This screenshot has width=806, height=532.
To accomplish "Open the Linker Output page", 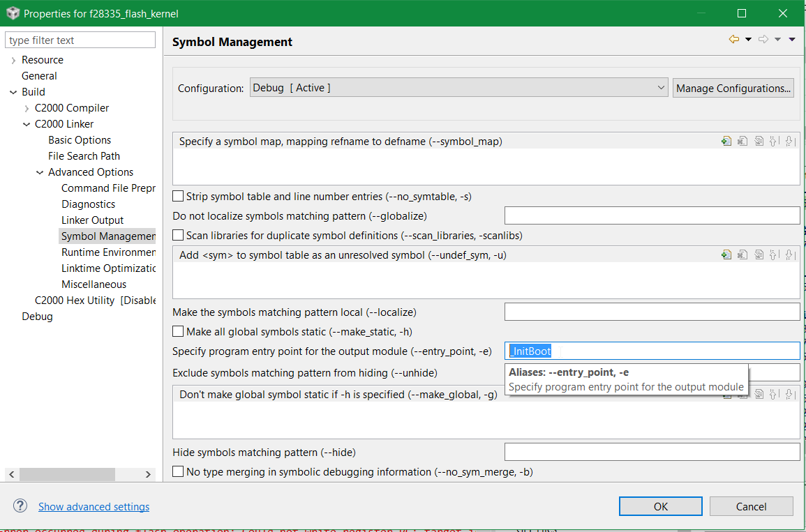I will (93, 220).
